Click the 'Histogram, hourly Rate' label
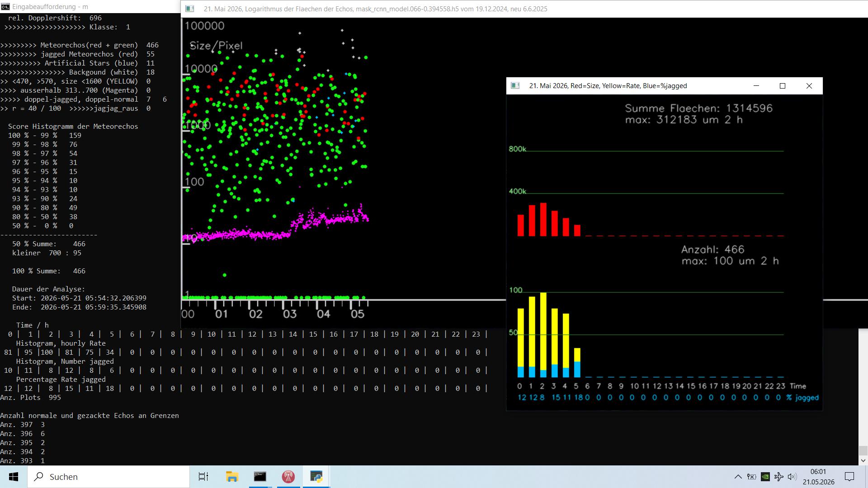The height and width of the screenshot is (488, 868). [x=61, y=343]
